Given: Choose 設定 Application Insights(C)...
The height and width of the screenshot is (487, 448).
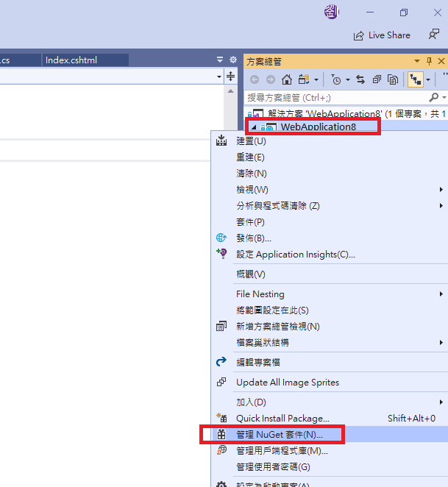Looking at the screenshot, I should [330, 255].
